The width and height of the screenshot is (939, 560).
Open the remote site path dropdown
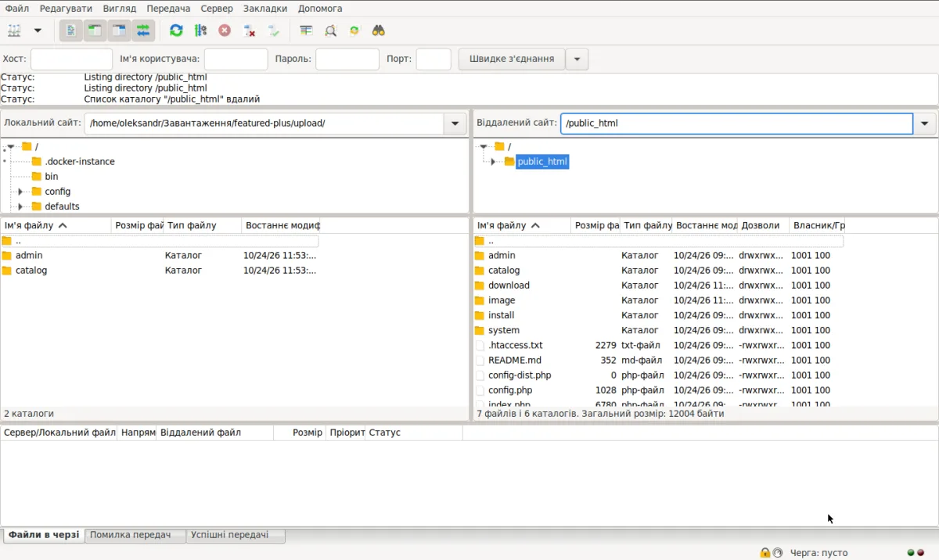[925, 124]
